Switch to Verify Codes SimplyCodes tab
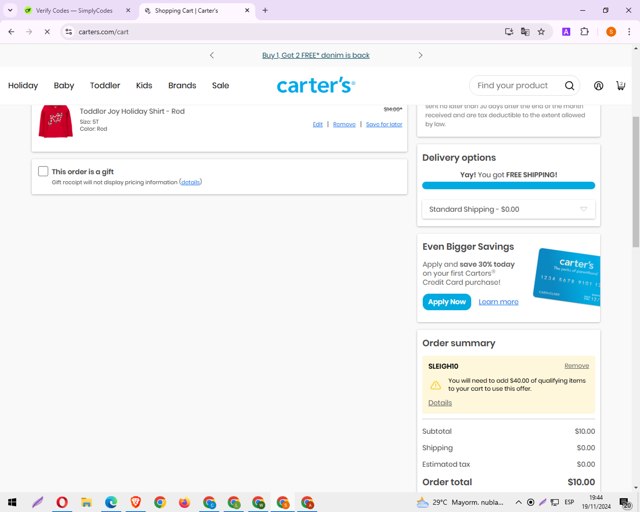This screenshot has height=512, width=640. tap(73, 11)
